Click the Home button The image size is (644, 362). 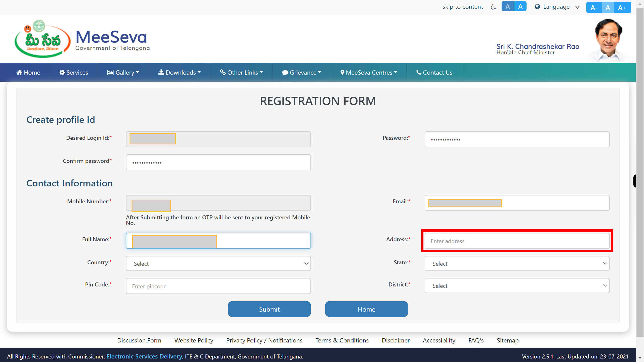click(366, 309)
